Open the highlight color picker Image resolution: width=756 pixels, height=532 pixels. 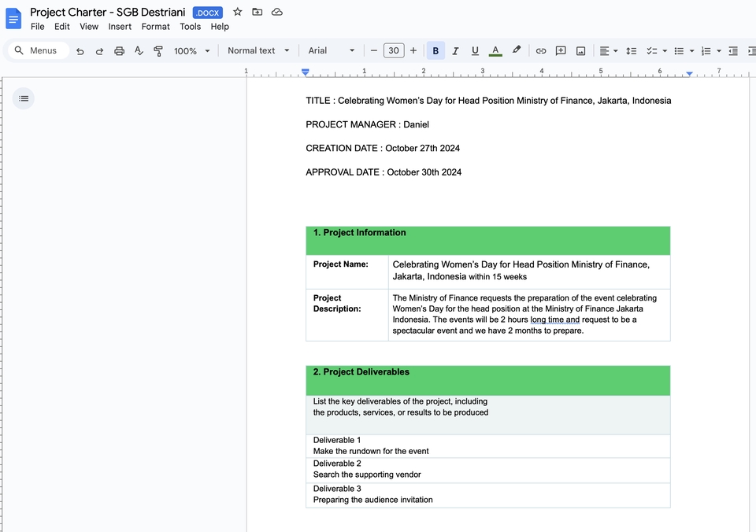[517, 50]
